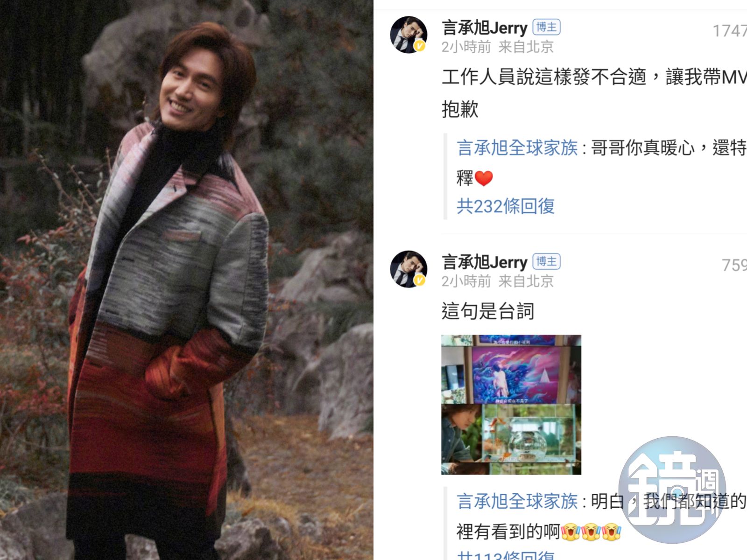Open the MV screenshot thumbnail
Viewport: 747px width, 560px height.
click(x=511, y=405)
